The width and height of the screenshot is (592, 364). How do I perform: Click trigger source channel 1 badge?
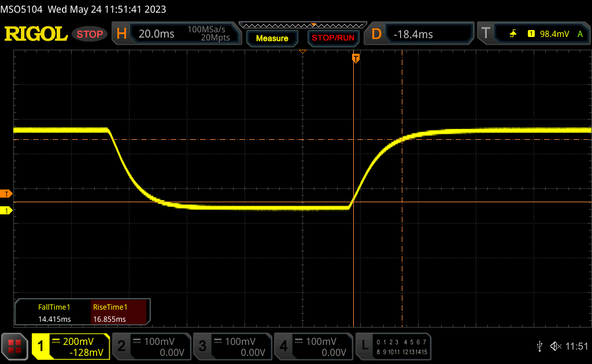[x=531, y=34]
